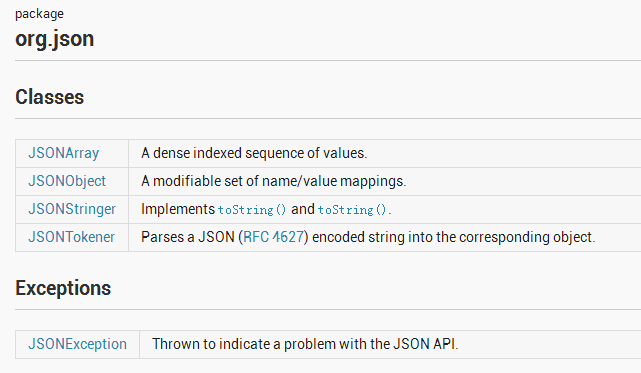Click 'encoded string into the corresponding object' text
The height and width of the screenshot is (373, 641).
(453, 237)
